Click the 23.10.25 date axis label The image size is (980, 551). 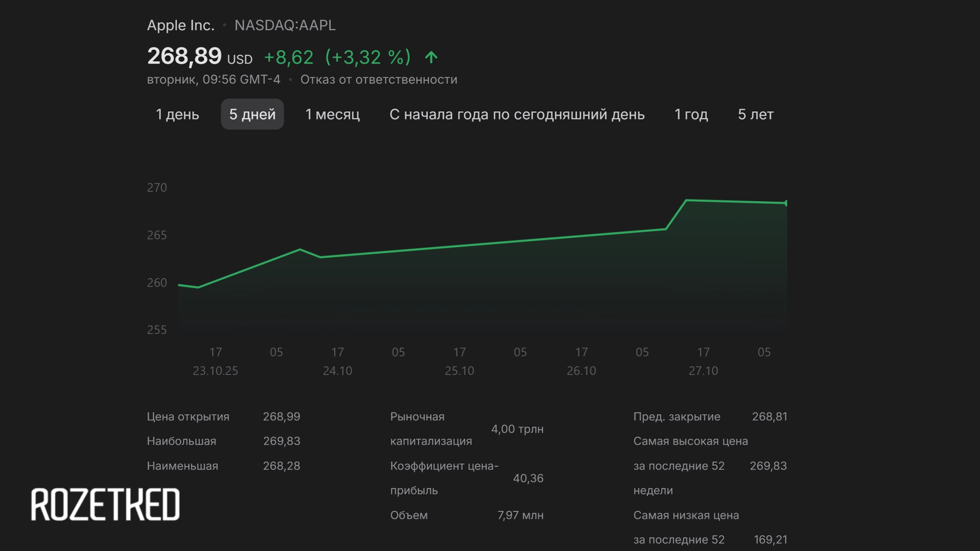point(215,371)
